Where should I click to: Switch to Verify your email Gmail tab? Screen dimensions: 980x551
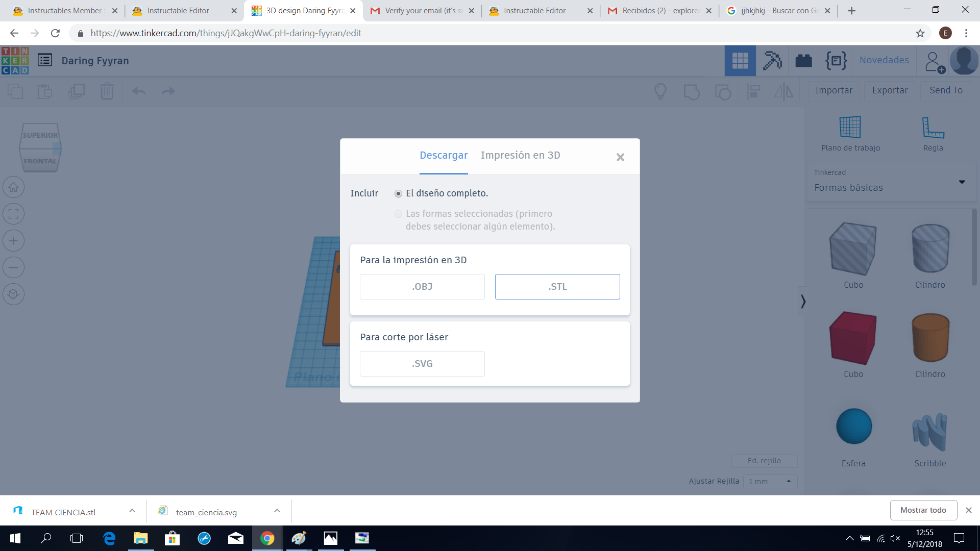pyautogui.click(x=422, y=11)
